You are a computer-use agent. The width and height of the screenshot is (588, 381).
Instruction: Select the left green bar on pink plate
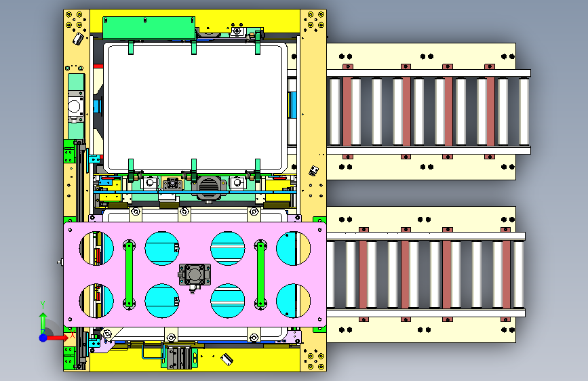(129, 274)
